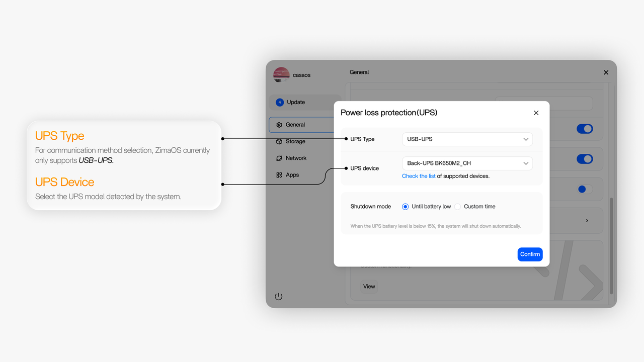Toggle the top blue switch in settings
Image resolution: width=644 pixels, height=362 pixels.
pos(585,129)
